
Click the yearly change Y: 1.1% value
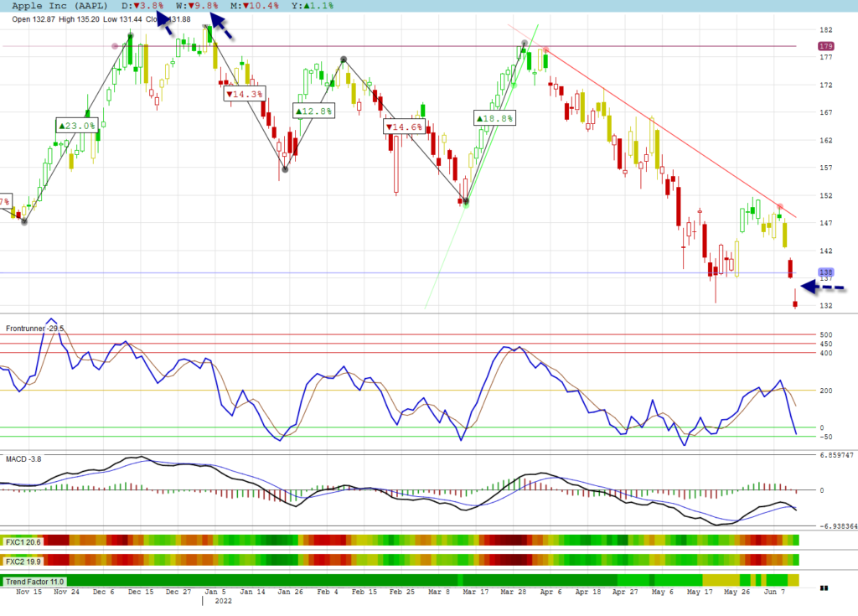click(313, 6)
